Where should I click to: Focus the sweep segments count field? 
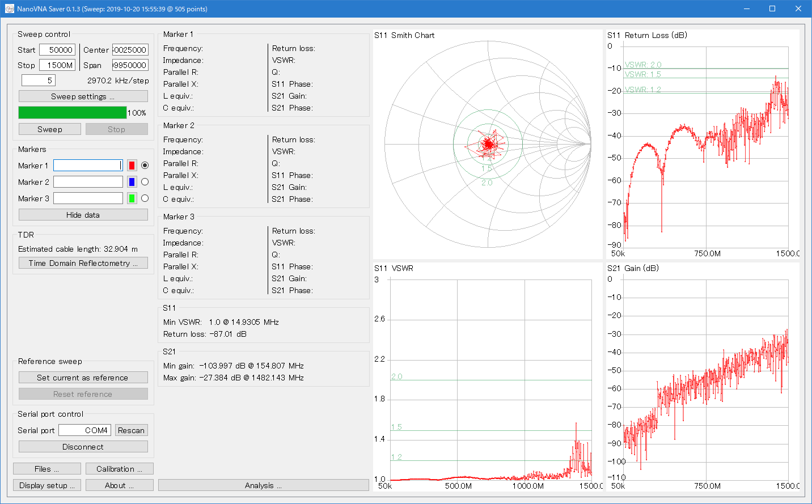tap(39, 81)
